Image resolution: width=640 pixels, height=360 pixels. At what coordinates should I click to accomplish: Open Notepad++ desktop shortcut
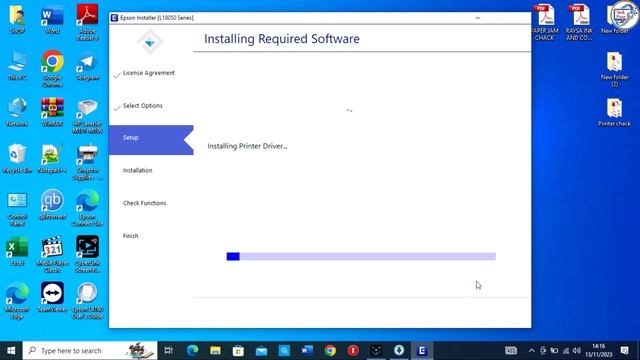52,159
